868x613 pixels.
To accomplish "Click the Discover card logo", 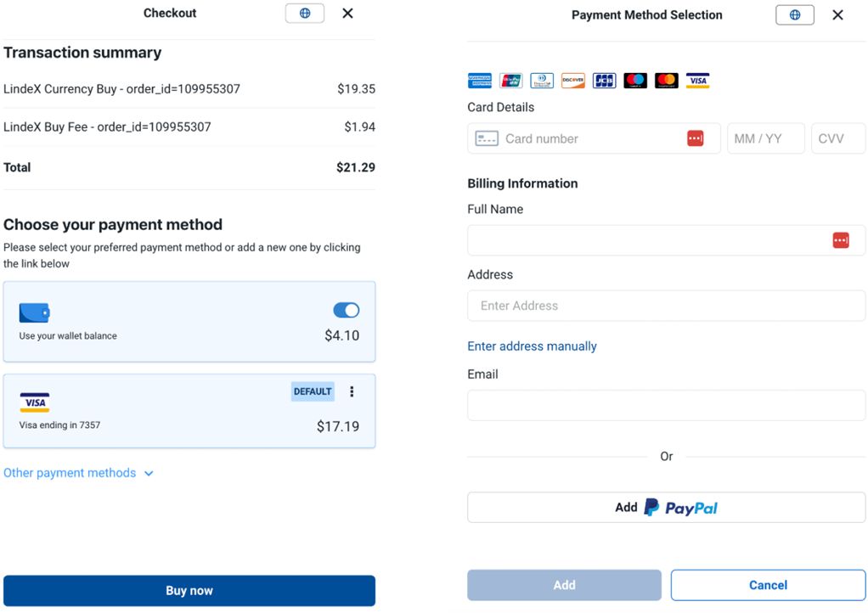I will [x=573, y=81].
